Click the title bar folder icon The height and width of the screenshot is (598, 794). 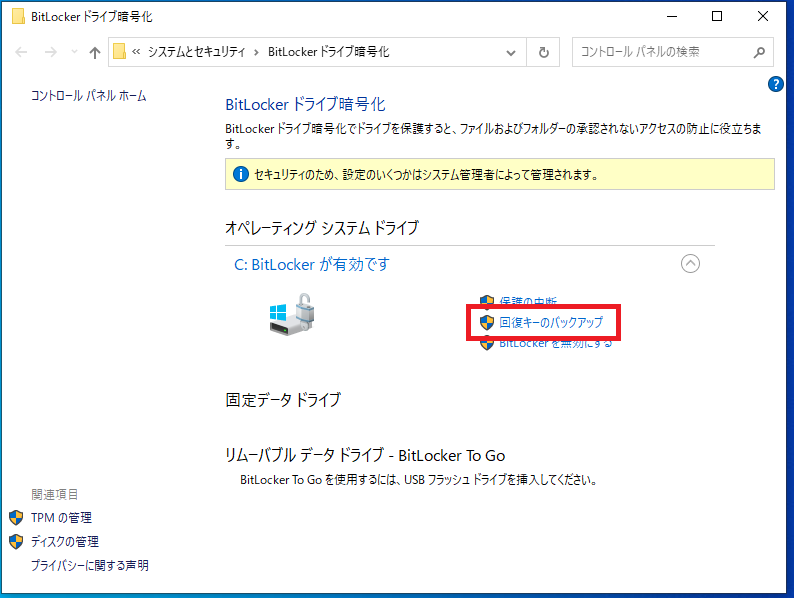[x=18, y=16]
